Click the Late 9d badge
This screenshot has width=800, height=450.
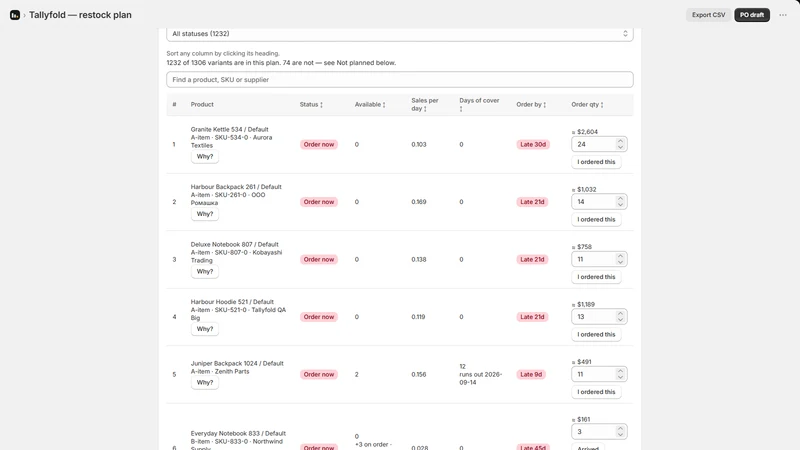tap(531, 374)
